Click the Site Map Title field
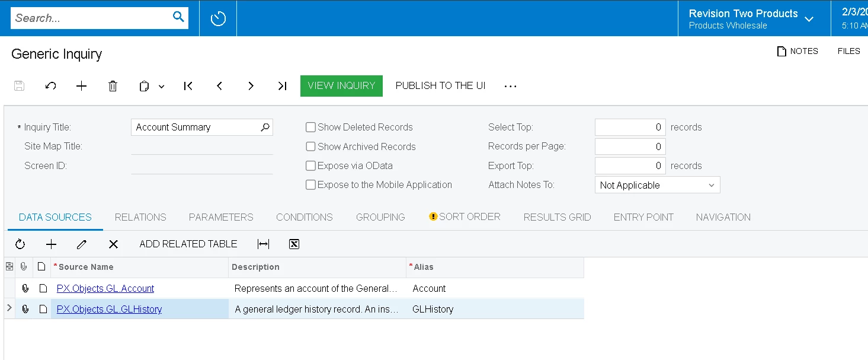The height and width of the screenshot is (360, 868). (201, 146)
